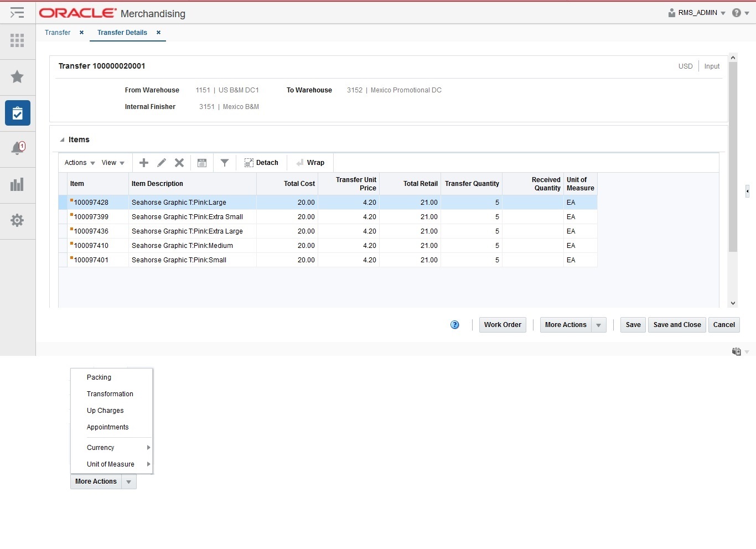Click the Add item plus icon

(x=144, y=163)
